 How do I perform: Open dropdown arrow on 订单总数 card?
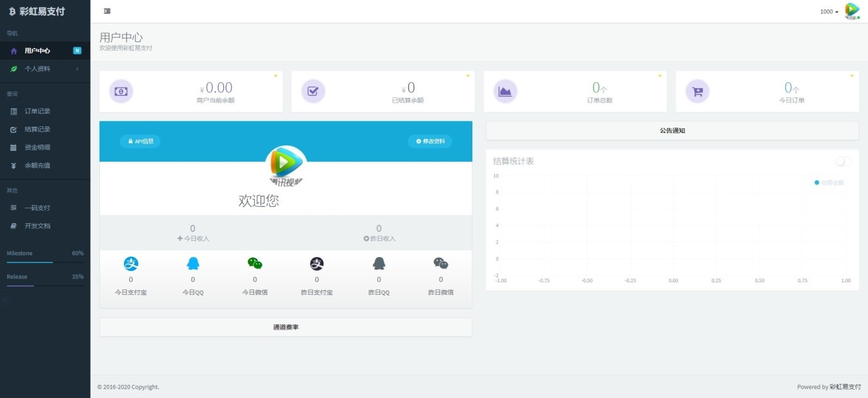pyautogui.click(x=660, y=76)
